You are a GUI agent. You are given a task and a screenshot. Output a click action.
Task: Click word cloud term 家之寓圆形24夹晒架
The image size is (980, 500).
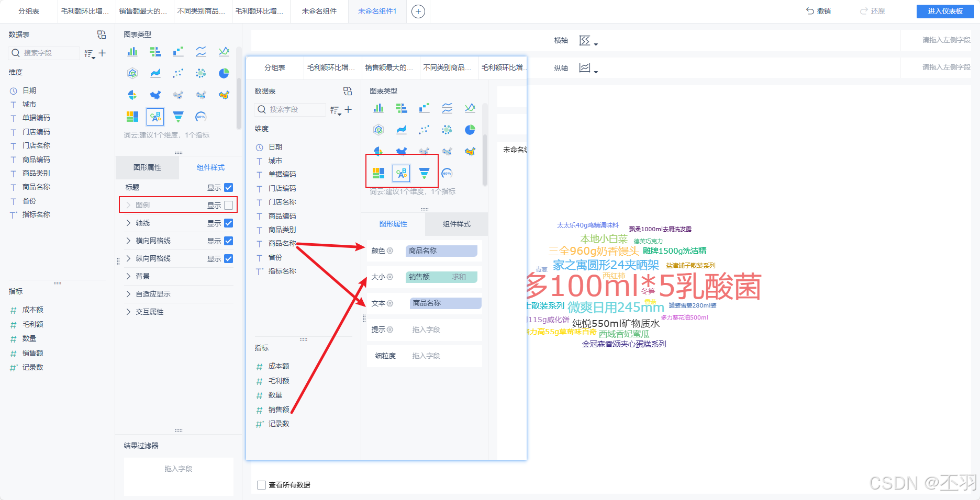tap(606, 265)
